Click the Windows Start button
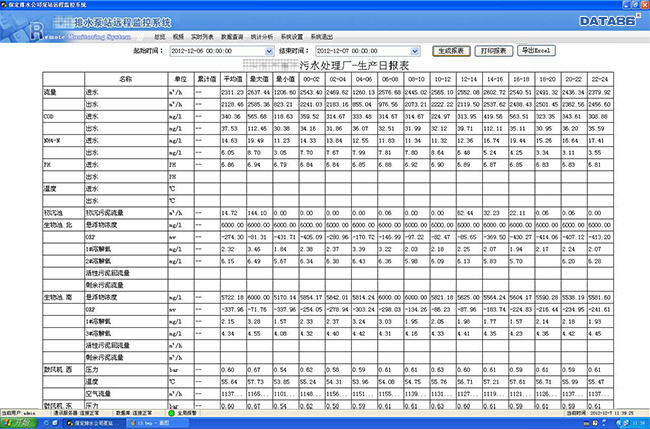This screenshot has width=650, height=429. coord(18,422)
